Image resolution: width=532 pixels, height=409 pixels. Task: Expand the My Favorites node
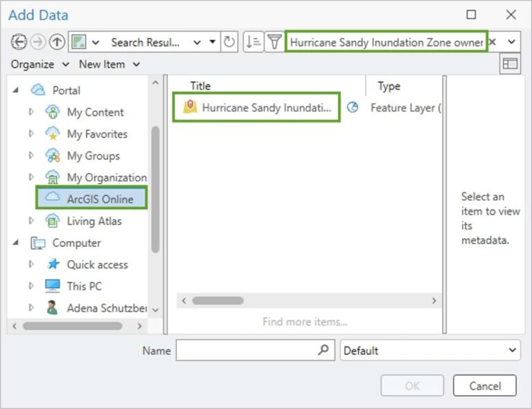point(31,133)
